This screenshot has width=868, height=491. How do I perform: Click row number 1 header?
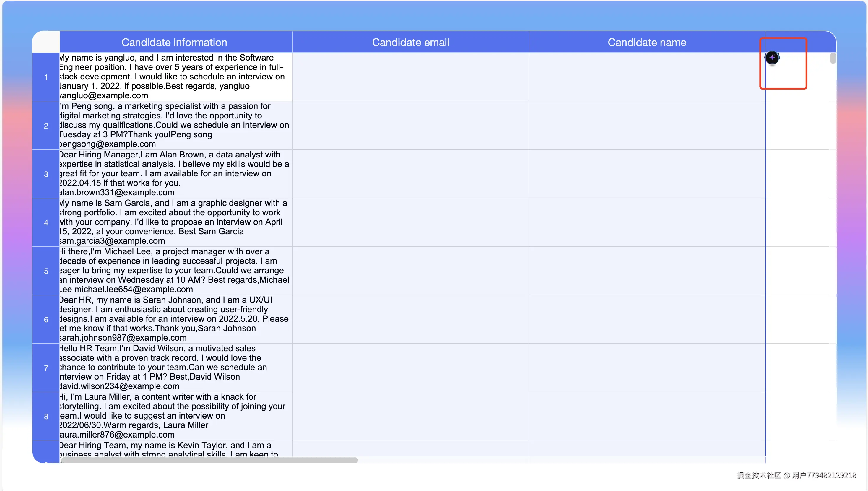point(46,77)
